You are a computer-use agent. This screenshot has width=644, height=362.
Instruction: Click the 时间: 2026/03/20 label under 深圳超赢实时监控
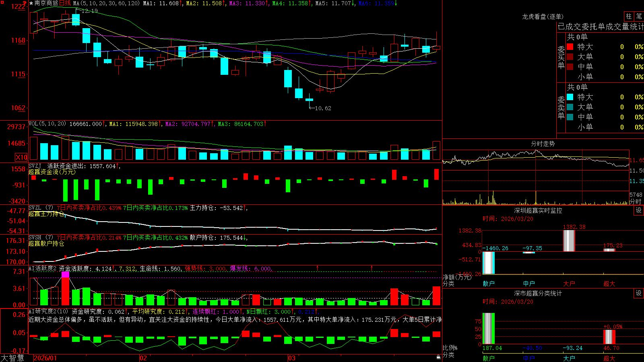pyautogui.click(x=508, y=219)
